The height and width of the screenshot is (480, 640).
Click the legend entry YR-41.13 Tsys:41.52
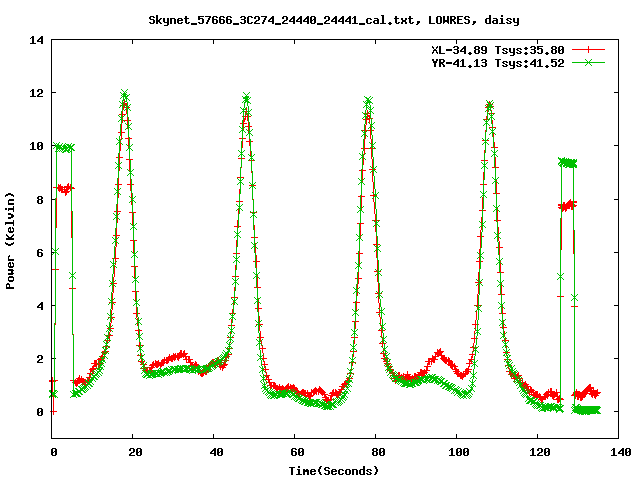click(x=498, y=63)
